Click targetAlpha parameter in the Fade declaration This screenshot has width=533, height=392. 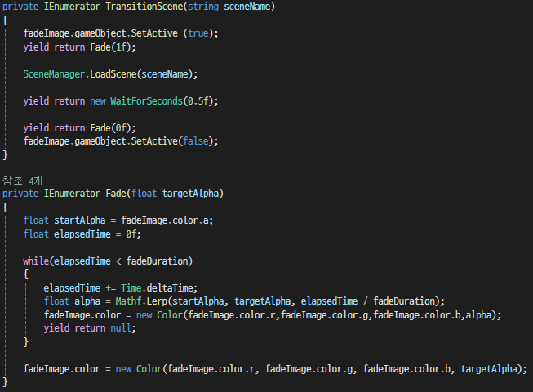[x=190, y=194]
